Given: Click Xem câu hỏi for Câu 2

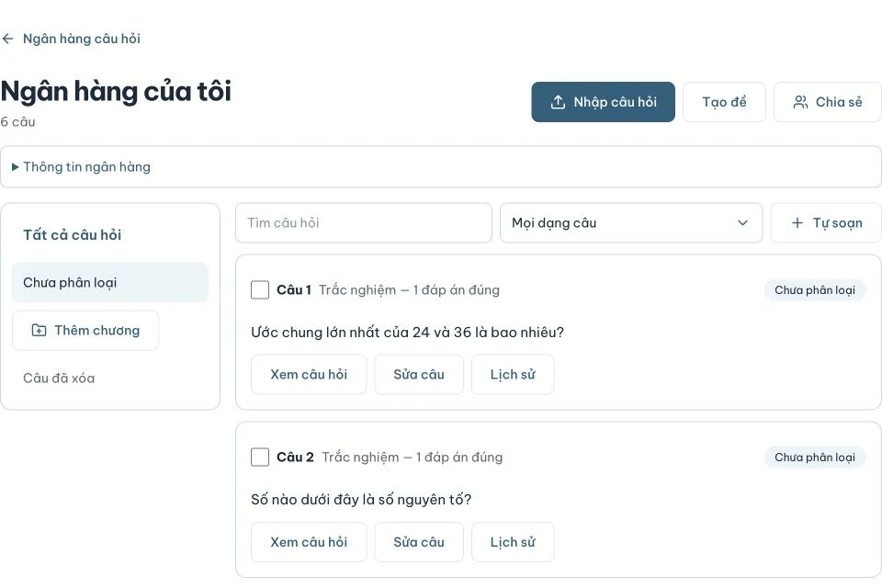Looking at the screenshot, I should [309, 542].
